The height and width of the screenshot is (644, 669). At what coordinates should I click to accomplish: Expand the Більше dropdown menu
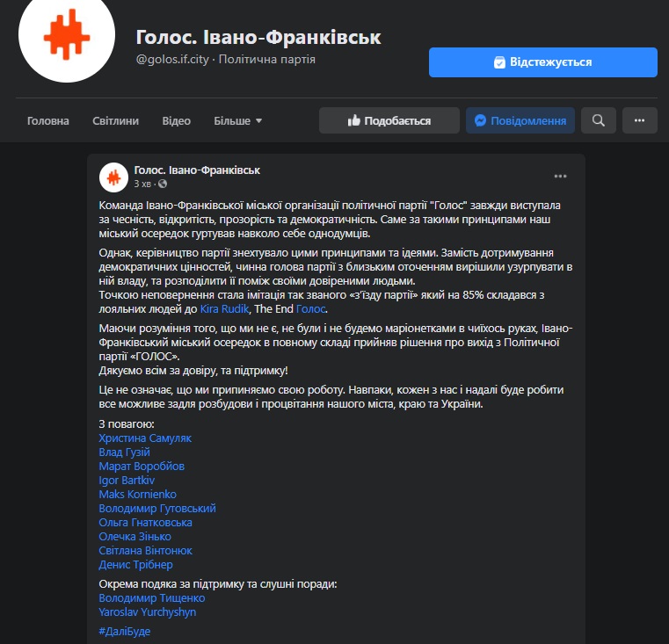tap(237, 121)
